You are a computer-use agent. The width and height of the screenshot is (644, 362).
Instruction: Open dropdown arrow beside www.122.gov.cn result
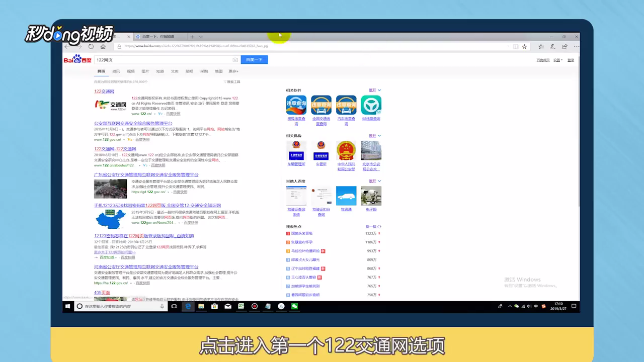(x=124, y=139)
